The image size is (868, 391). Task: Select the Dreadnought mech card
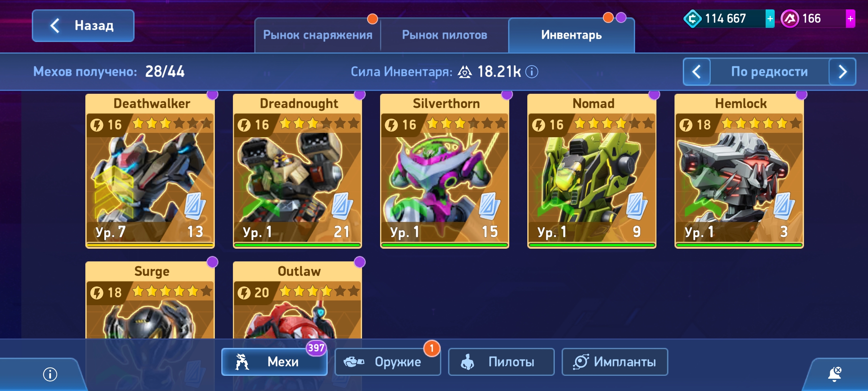pyautogui.click(x=297, y=171)
